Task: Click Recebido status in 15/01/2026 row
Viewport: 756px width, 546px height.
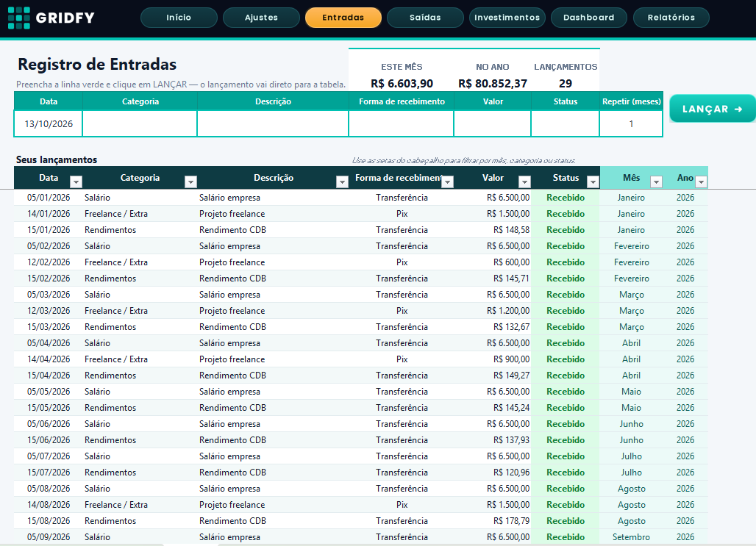Action: pyautogui.click(x=566, y=230)
